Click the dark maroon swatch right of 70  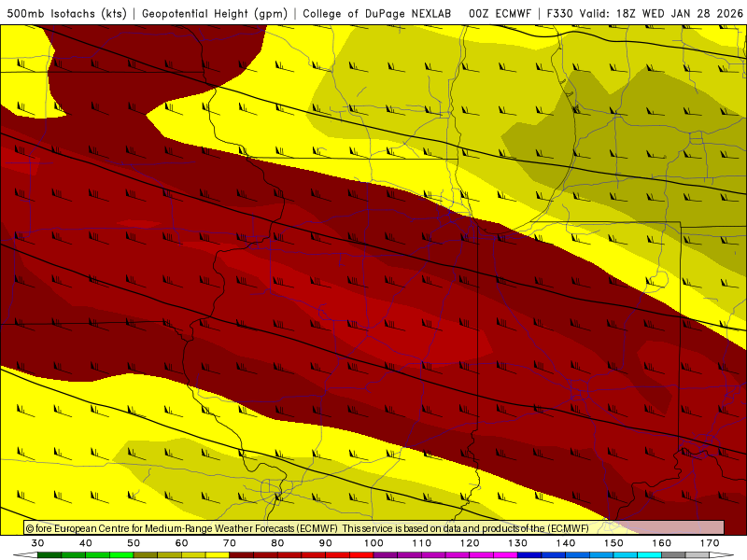[242, 555]
